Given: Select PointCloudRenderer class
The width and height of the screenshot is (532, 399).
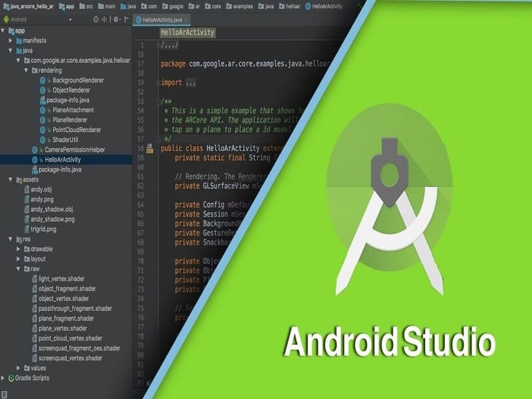Looking at the screenshot, I should 70,130.
